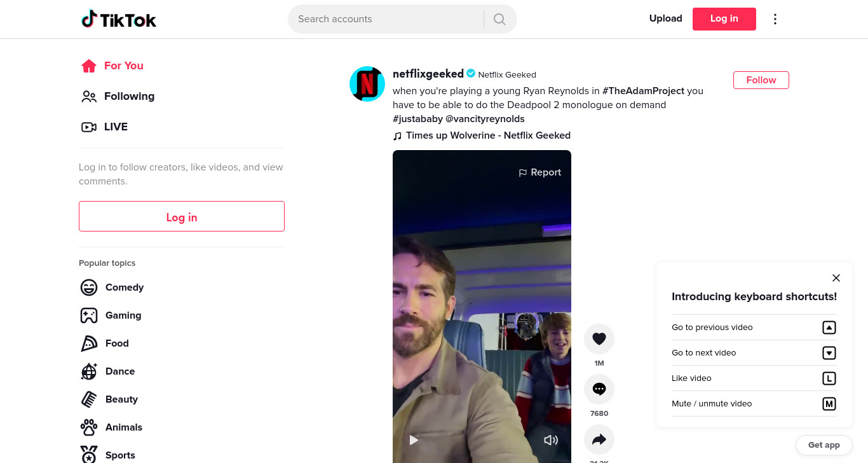
Task: Select the Comedy topic label
Action: (125, 287)
